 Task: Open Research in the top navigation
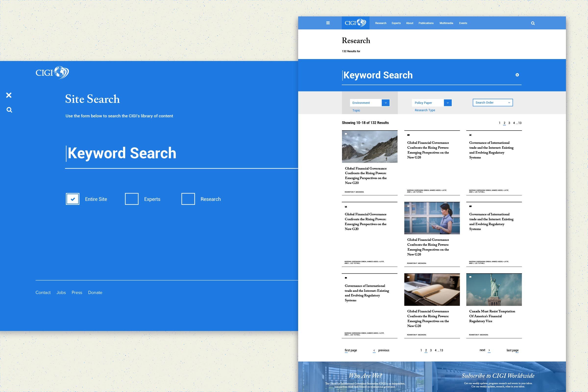[381, 23]
